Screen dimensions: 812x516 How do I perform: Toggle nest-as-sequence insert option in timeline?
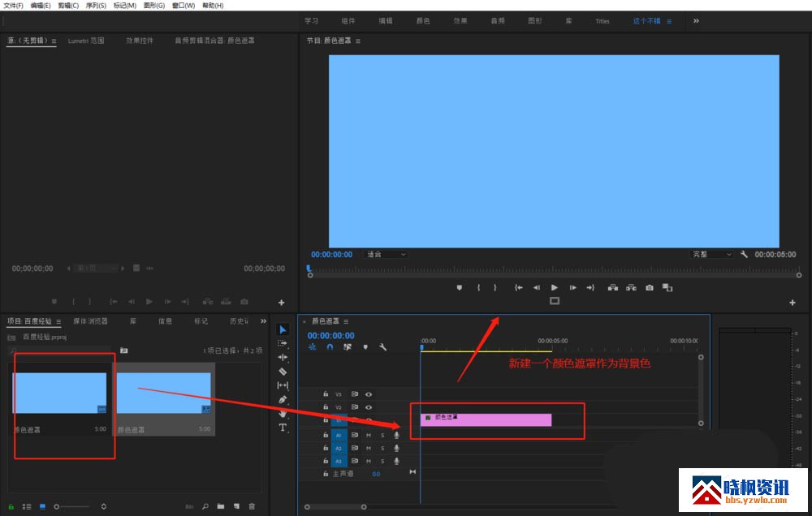(313, 346)
